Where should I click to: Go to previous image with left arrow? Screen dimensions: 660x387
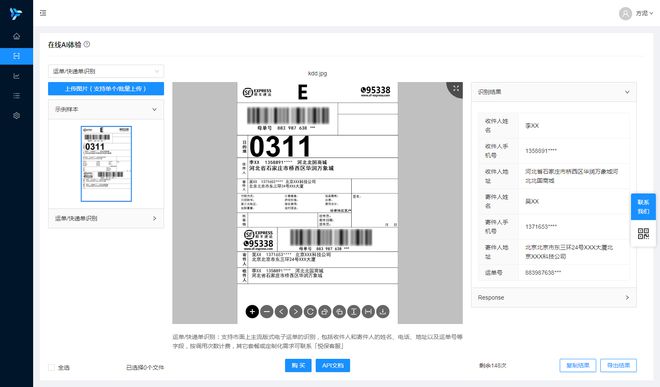pyautogui.click(x=281, y=312)
